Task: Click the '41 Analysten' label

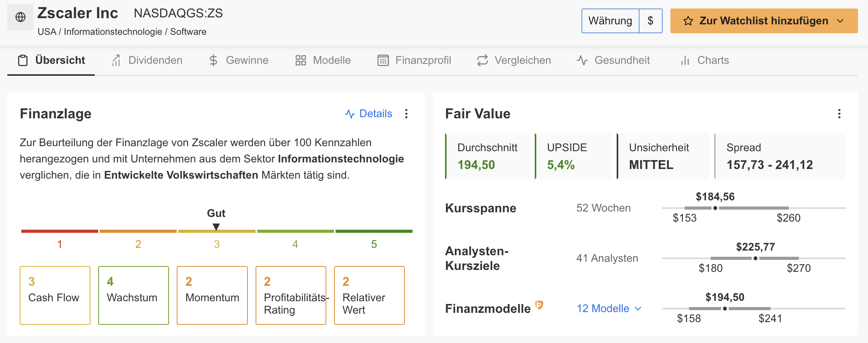Action: [x=607, y=258]
